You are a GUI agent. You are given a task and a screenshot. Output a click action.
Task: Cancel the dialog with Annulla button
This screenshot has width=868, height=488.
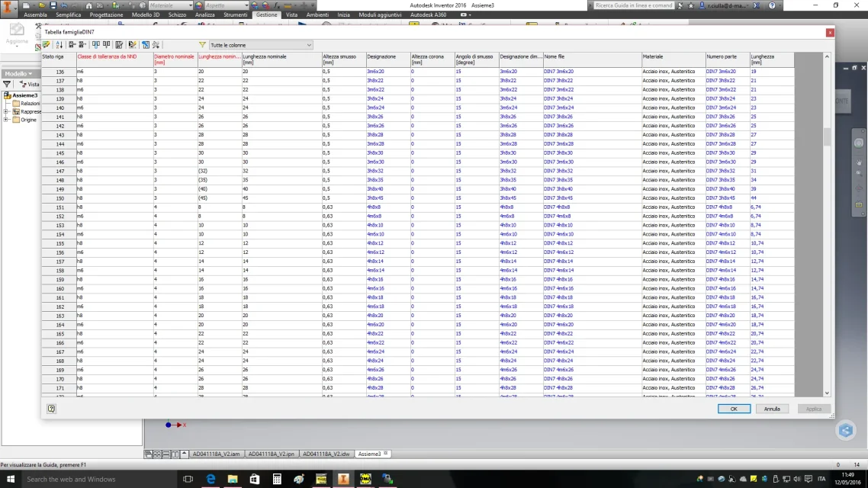tap(772, 409)
